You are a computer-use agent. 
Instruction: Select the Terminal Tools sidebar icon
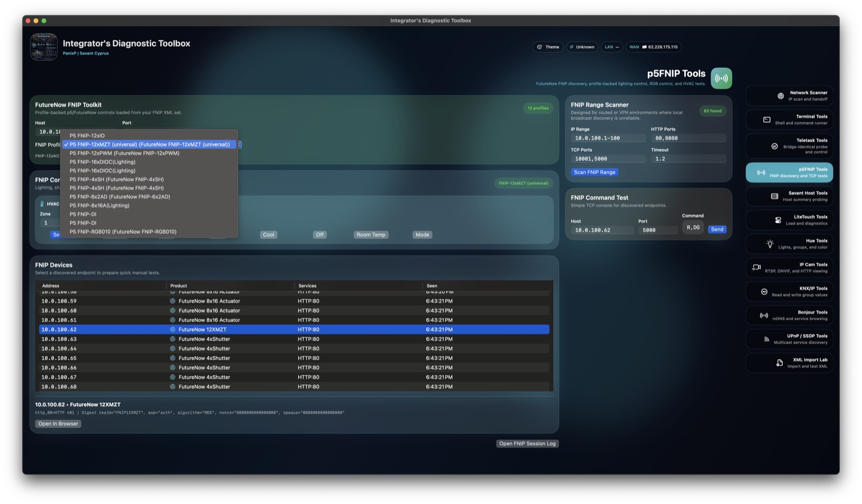click(x=789, y=119)
